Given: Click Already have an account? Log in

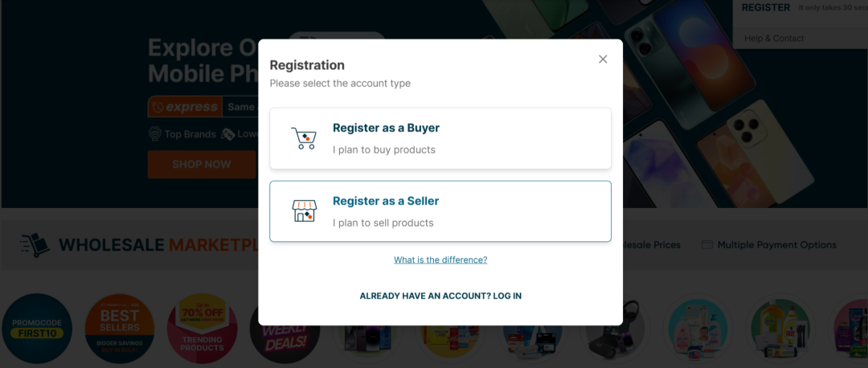Looking at the screenshot, I should (x=440, y=296).
